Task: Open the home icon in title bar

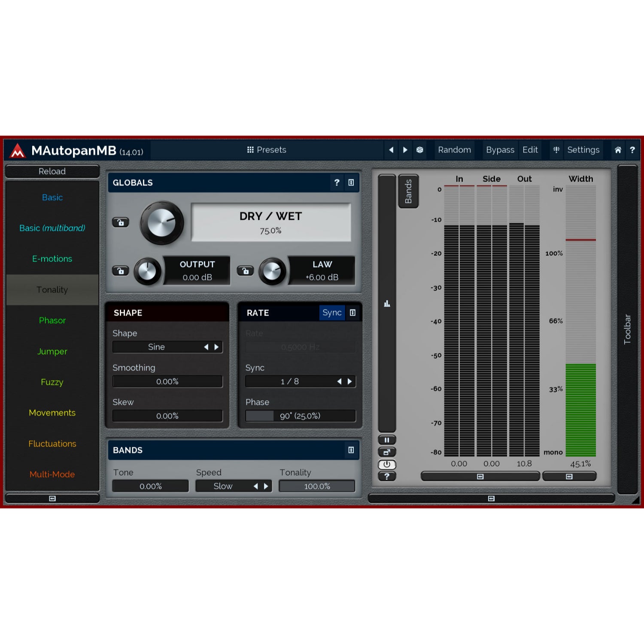Action: click(618, 150)
